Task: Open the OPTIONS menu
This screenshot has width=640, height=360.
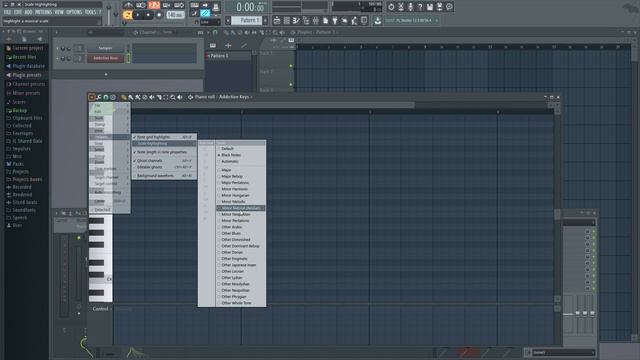Action: (x=74, y=12)
